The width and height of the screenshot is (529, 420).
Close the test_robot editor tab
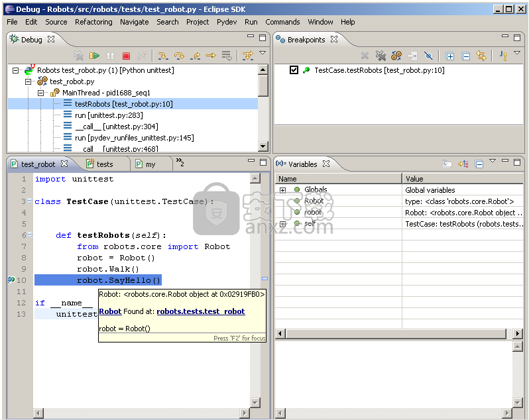pos(64,164)
